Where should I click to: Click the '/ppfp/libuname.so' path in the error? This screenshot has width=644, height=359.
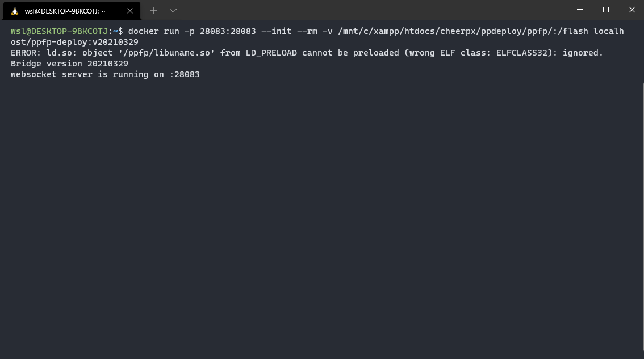(166, 53)
